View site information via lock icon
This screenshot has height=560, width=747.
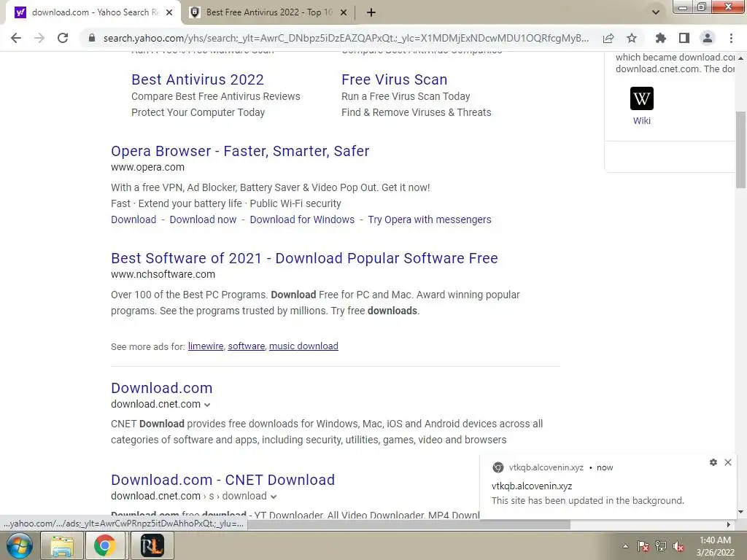(x=92, y=38)
